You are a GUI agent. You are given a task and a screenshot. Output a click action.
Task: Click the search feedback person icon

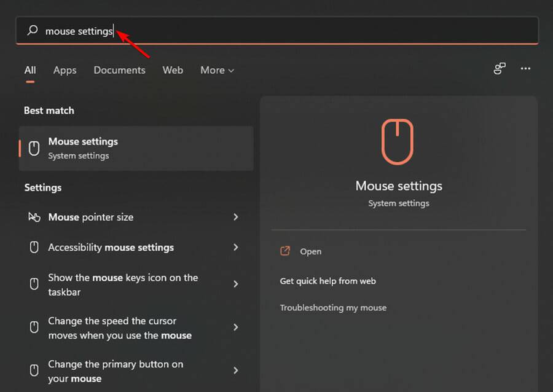click(x=499, y=69)
